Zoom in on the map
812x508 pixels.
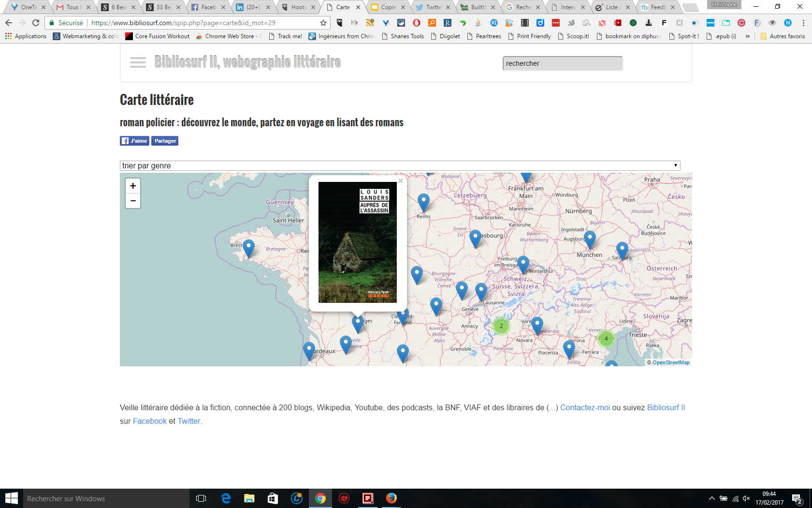point(133,186)
